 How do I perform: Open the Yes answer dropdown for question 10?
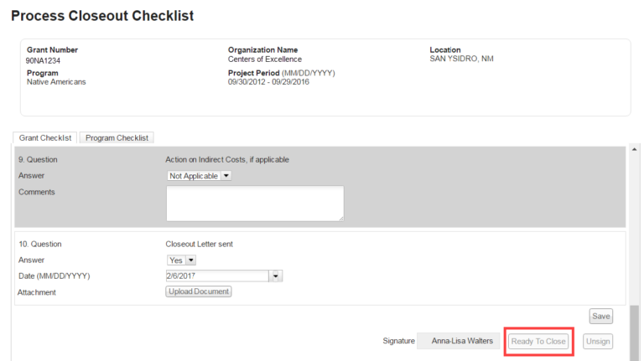pos(182,260)
